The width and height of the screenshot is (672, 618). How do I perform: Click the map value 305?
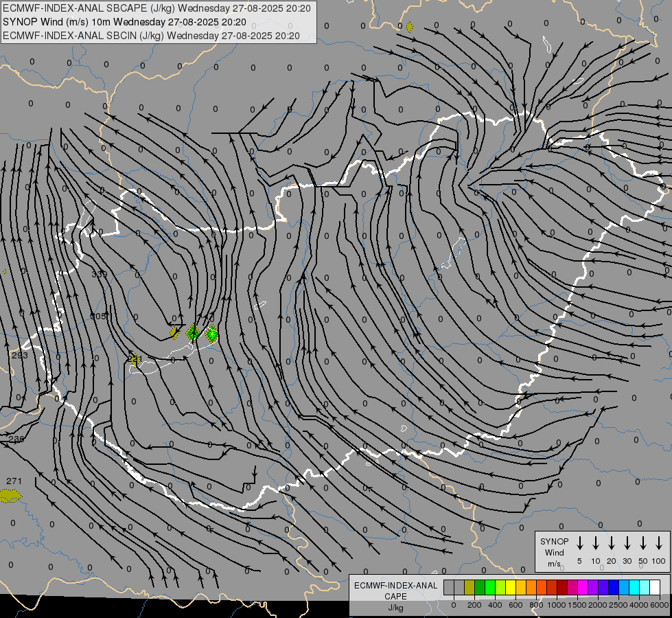[x=99, y=316]
